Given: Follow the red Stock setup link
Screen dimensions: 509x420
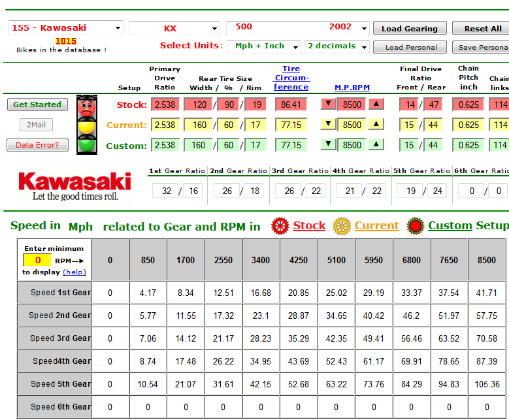Looking at the screenshot, I should [x=309, y=225].
